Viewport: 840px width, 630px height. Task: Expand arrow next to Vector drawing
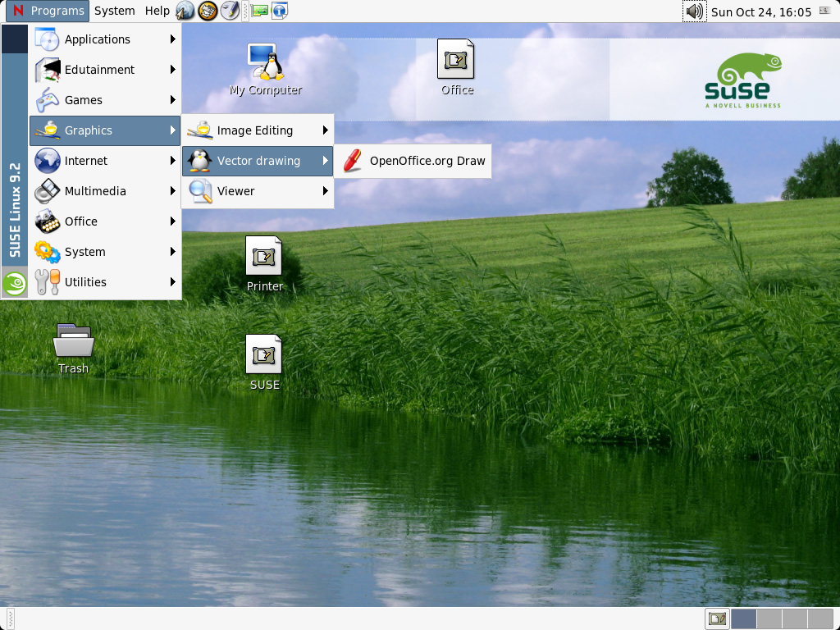[x=325, y=161]
